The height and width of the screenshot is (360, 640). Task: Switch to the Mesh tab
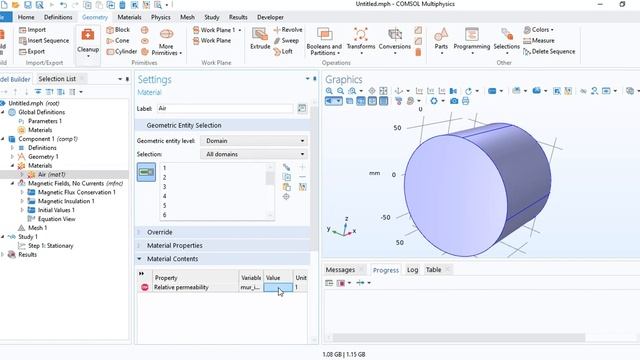click(x=187, y=17)
